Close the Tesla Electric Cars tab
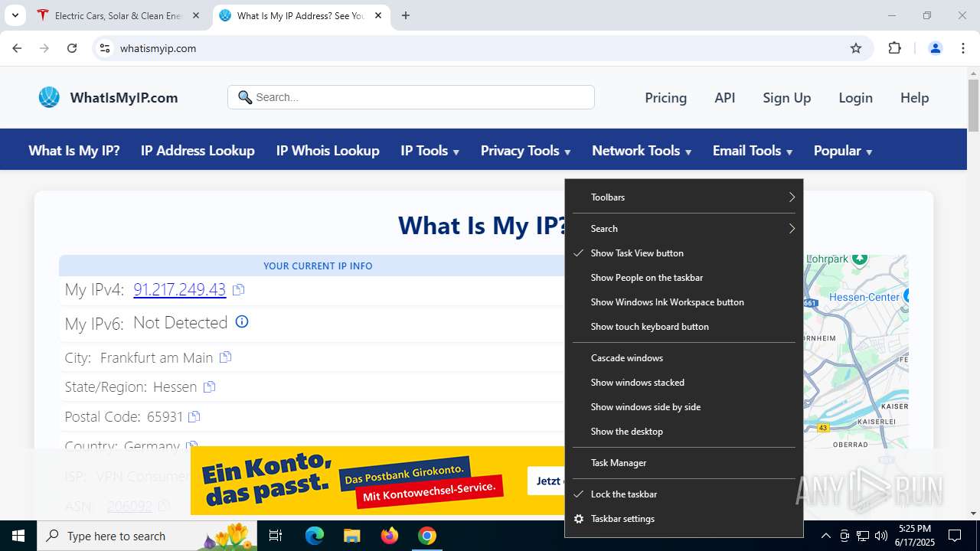This screenshot has width=980, height=551. tap(196, 15)
